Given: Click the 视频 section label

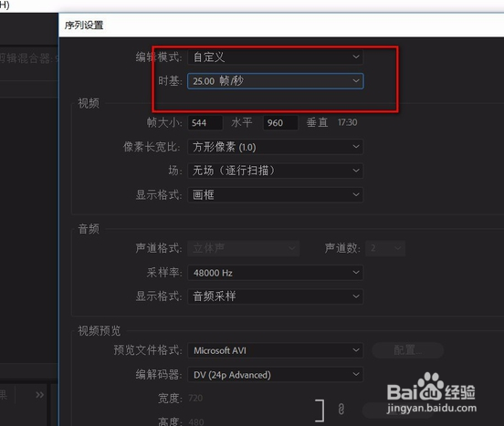Looking at the screenshot, I should pos(89,103).
